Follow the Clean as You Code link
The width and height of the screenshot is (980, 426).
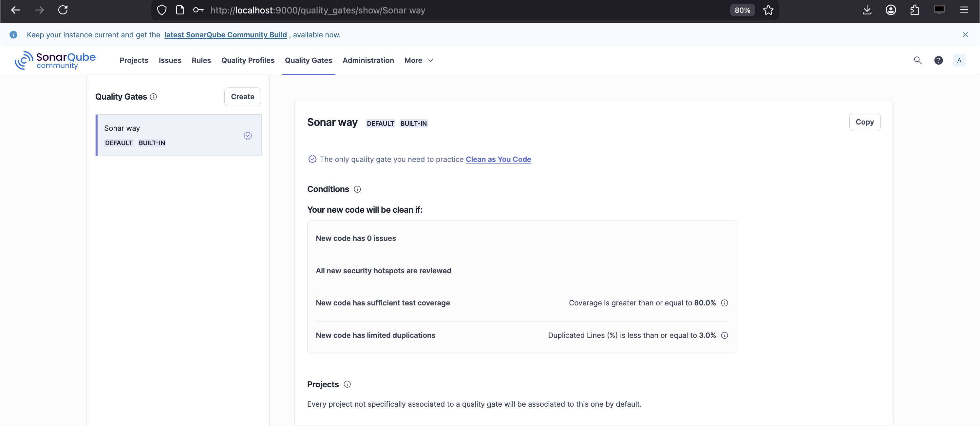tap(498, 160)
